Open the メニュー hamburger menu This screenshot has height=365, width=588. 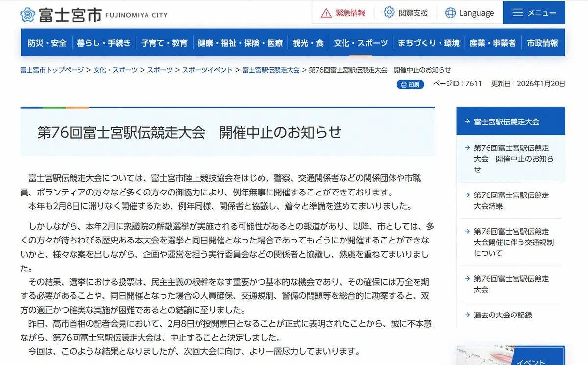pos(517,13)
